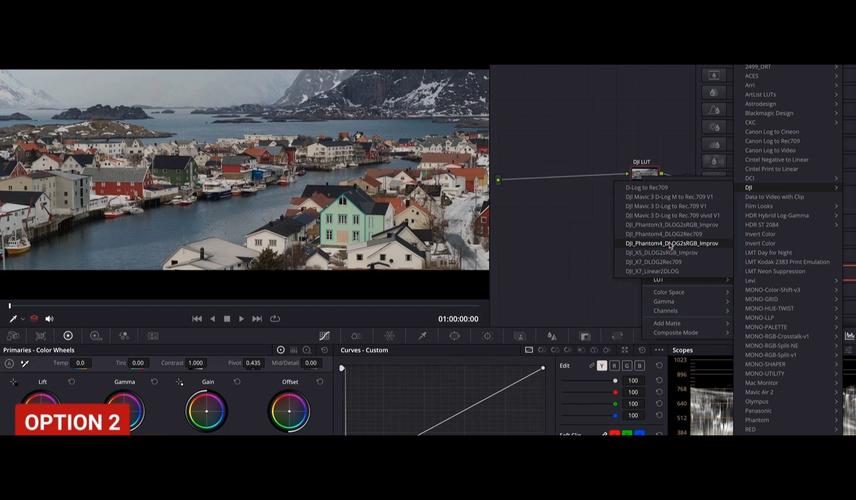Viewport: 856px width, 500px height.
Task: Jump to the previous clip
Action: 197,318
